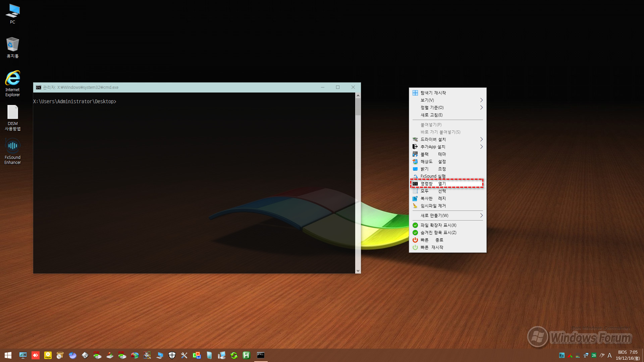Select 복사한 레지 menu entry
This screenshot has height=362, width=644.
pyautogui.click(x=447, y=198)
